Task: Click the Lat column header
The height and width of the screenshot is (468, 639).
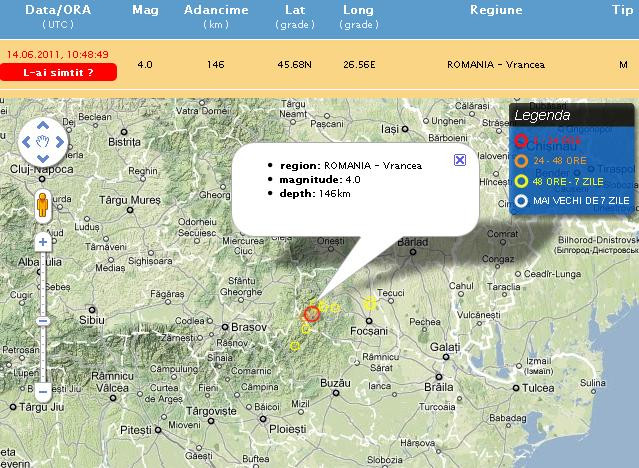Action: (x=295, y=10)
